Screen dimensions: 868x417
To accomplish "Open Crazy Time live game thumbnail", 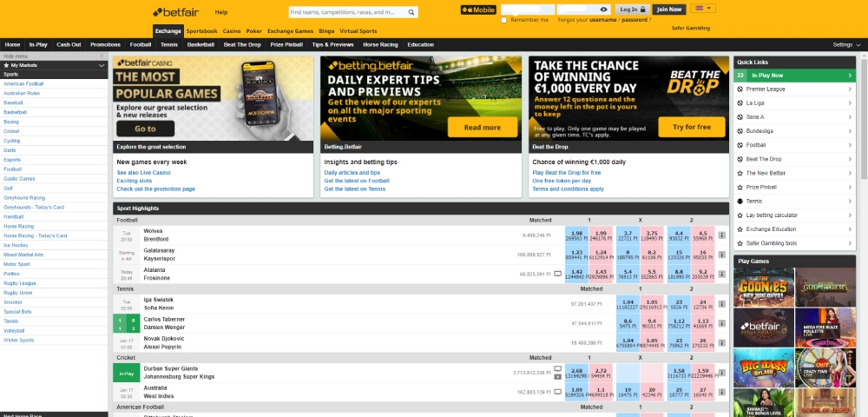I will click(825, 367).
